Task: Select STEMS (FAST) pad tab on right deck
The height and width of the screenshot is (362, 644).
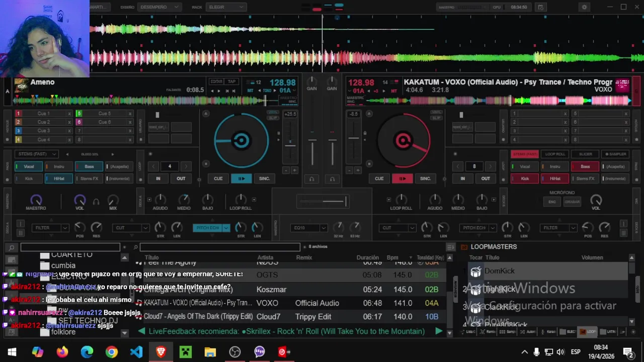Action: click(525, 154)
